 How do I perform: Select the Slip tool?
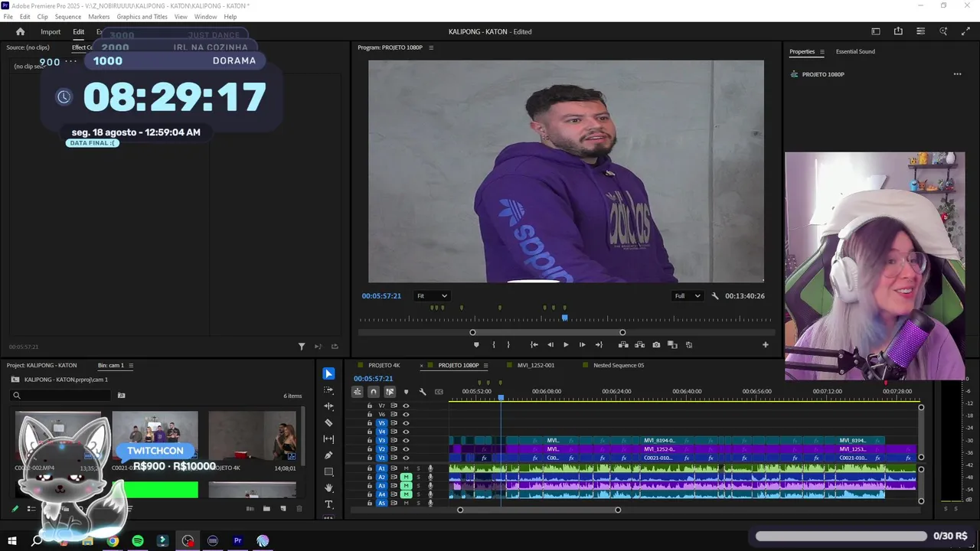tap(328, 439)
